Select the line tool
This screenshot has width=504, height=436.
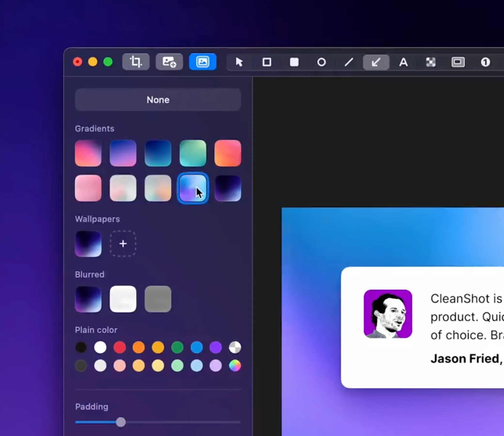pyautogui.click(x=349, y=62)
